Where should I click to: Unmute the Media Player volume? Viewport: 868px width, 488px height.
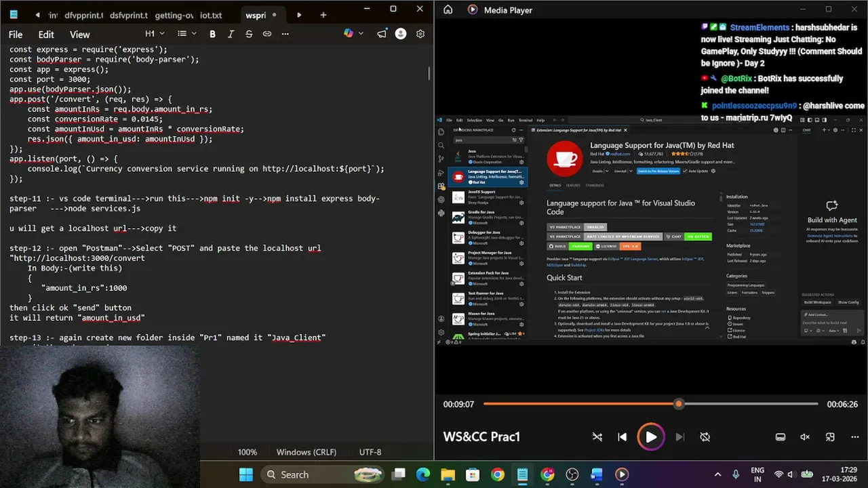coord(805,437)
